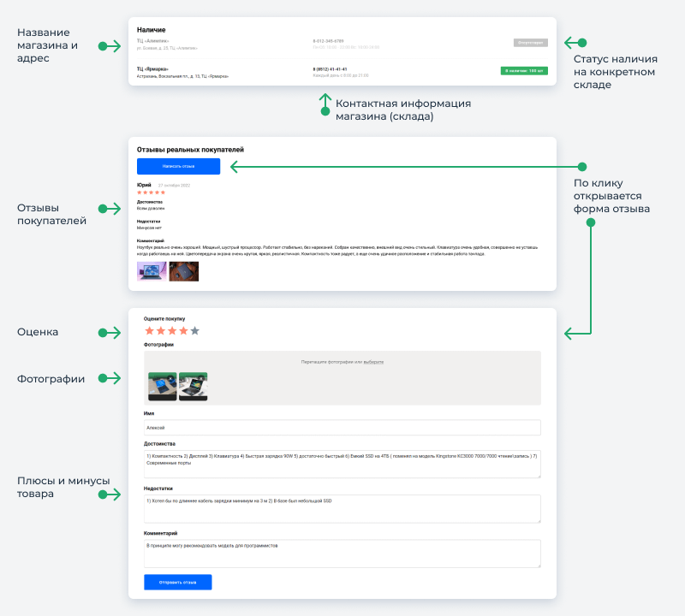685x616 pixels.
Task: Click phone number 8-012-345-6789
Action: [328, 41]
